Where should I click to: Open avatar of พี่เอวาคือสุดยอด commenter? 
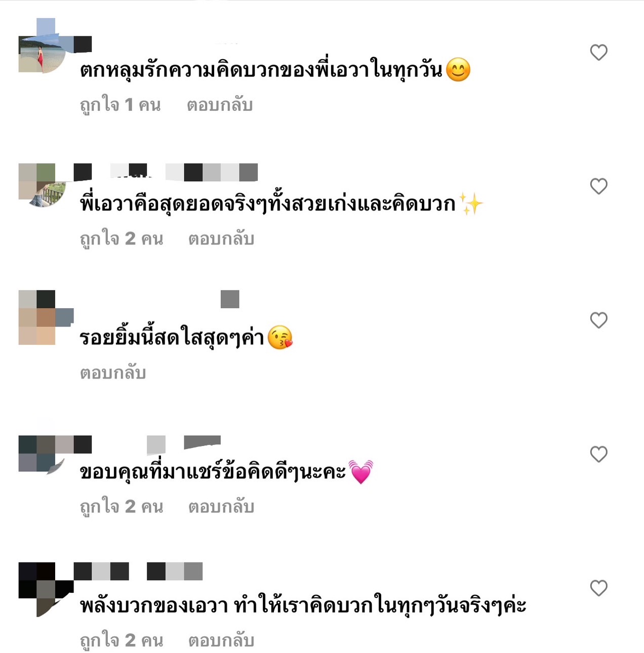43,185
